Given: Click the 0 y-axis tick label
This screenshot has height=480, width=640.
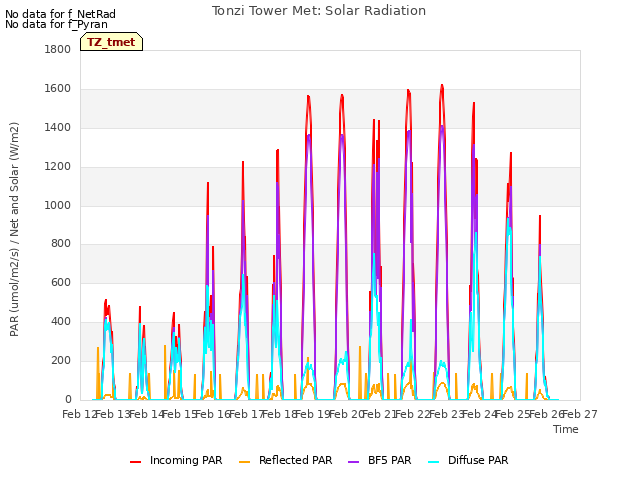Looking at the screenshot, I should click(68, 400).
